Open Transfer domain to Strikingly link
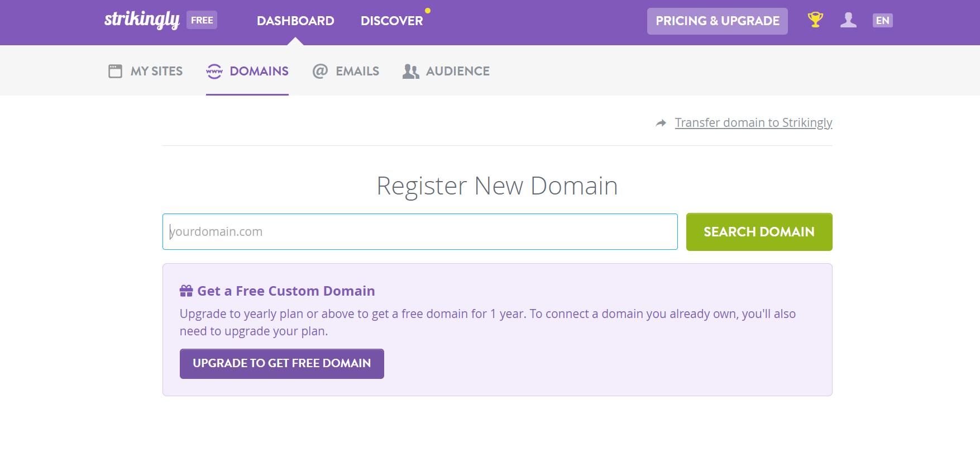The height and width of the screenshot is (451, 980). (x=753, y=122)
